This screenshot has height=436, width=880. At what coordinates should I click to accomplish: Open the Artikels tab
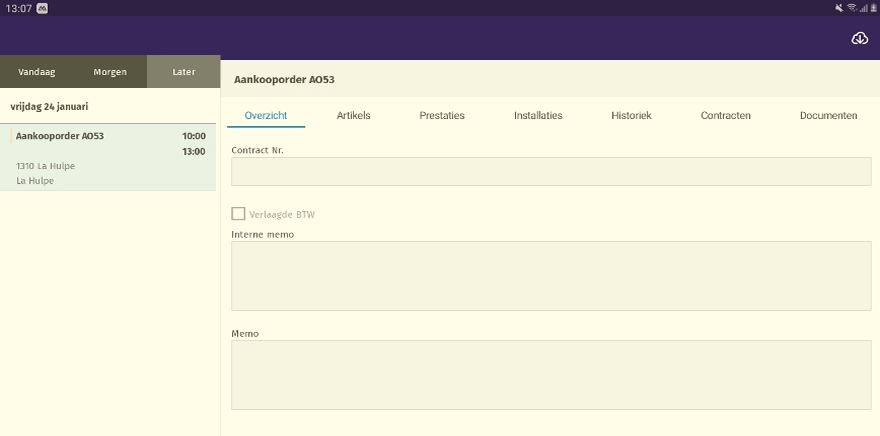point(354,115)
